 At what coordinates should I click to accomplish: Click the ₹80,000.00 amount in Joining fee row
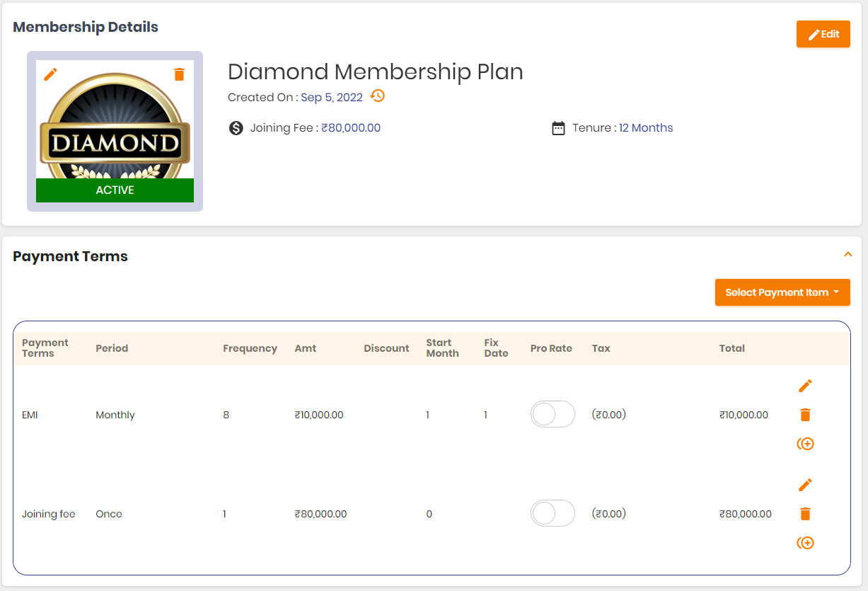coord(320,514)
